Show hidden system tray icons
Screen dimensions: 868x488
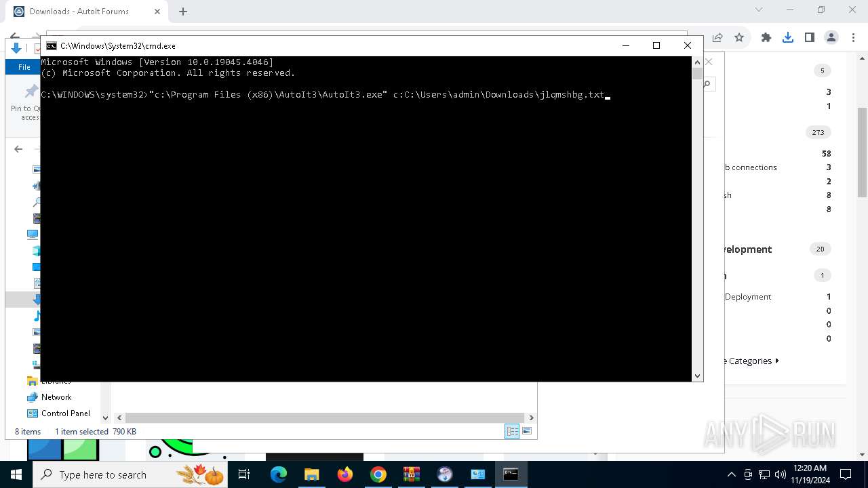click(x=731, y=474)
